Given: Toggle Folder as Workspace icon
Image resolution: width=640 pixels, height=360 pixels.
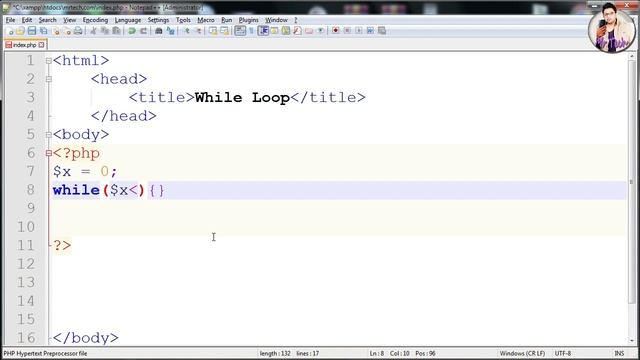Looking at the screenshot, I should pos(309,31).
